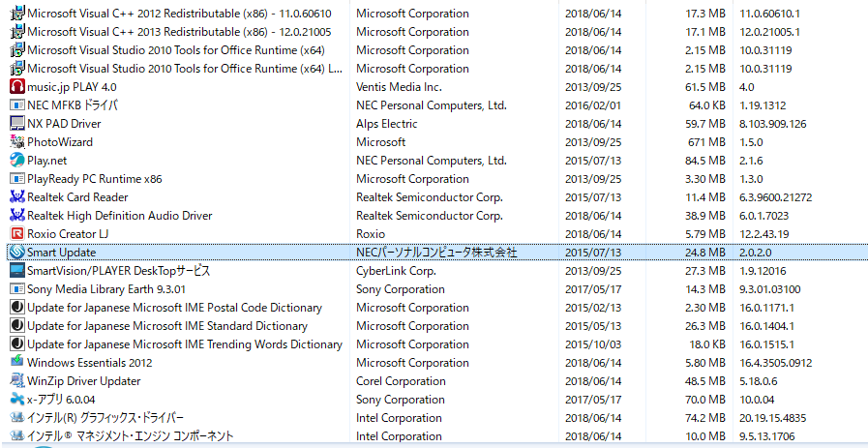
Task: Click the Visual C++ 2012 Redistributable (x86) icon
Action: pyautogui.click(x=17, y=14)
